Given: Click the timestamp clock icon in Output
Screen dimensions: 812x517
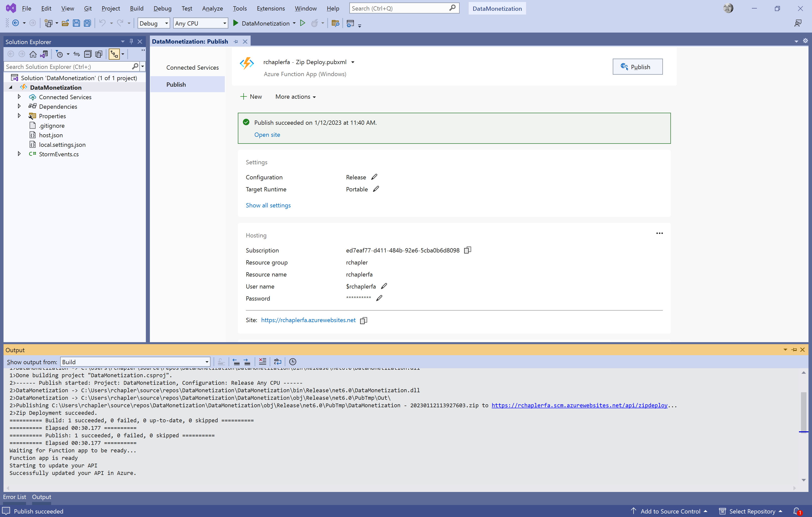Looking at the screenshot, I should [x=293, y=362].
